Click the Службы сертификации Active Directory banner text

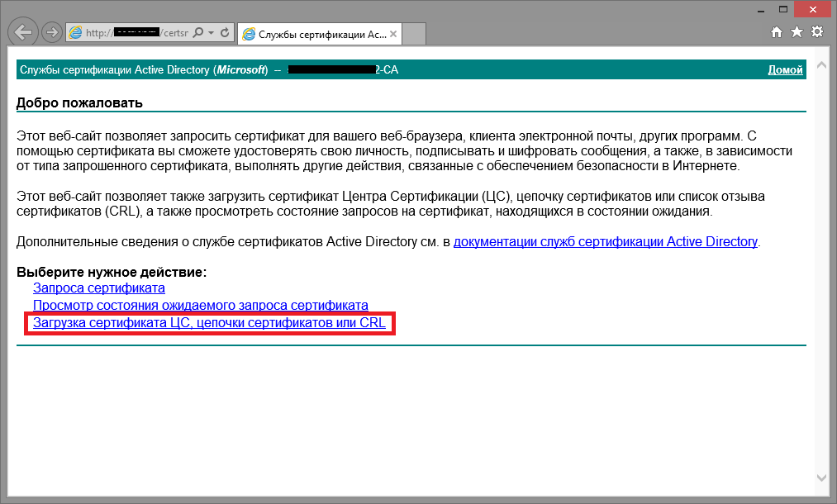coord(144,70)
